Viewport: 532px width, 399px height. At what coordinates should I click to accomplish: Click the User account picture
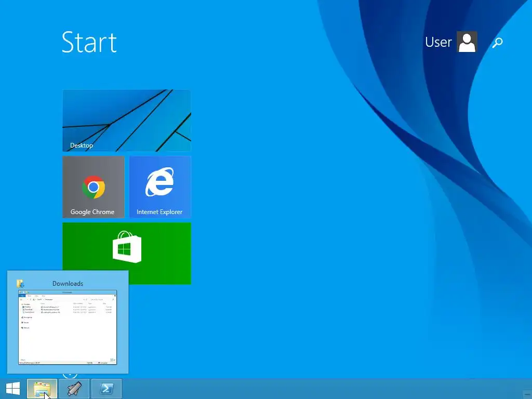click(467, 42)
